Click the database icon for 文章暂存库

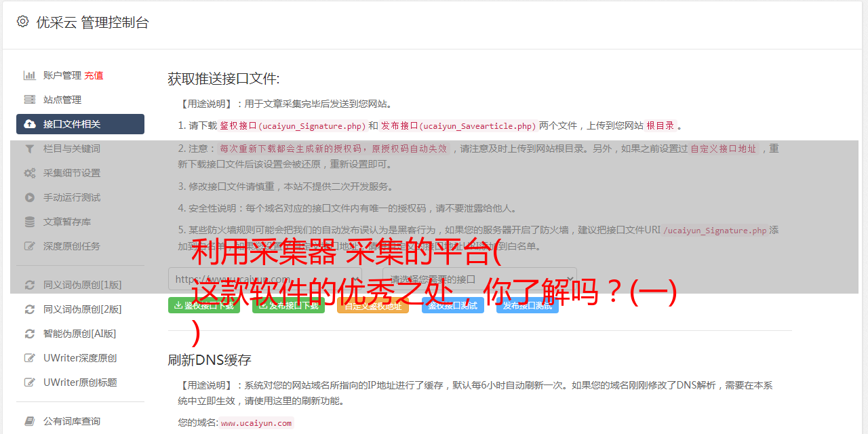[x=30, y=222]
